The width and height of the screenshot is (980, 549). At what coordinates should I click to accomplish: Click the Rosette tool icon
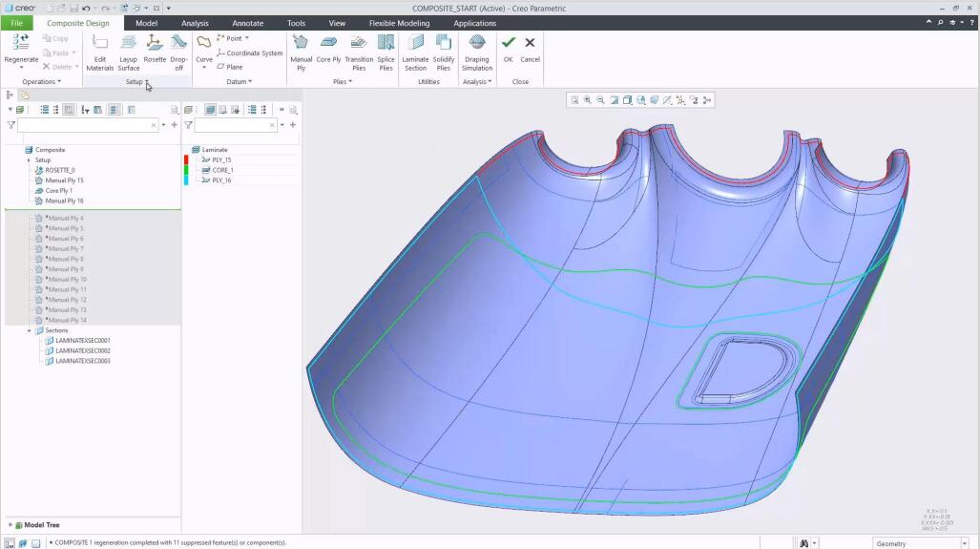click(x=155, y=44)
